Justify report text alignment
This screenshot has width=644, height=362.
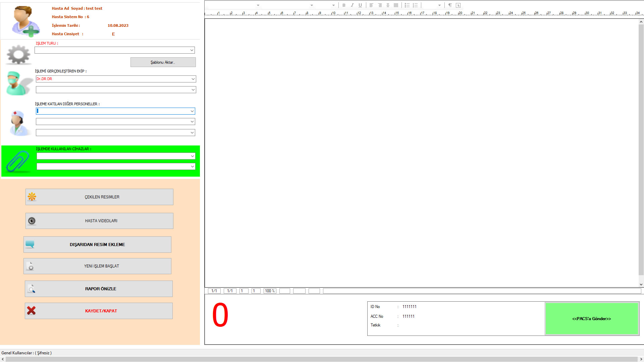coord(396,5)
